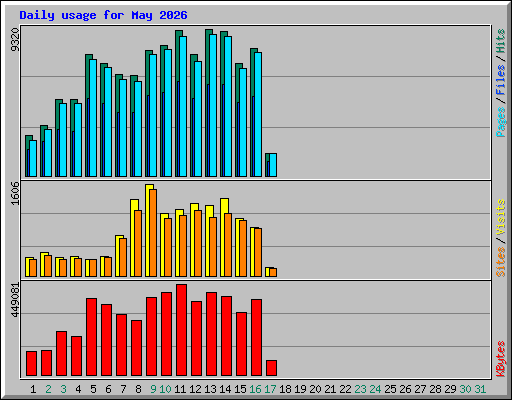
Task: Click the day 5 red KBytes bar
Action: pyautogui.click(x=92, y=337)
